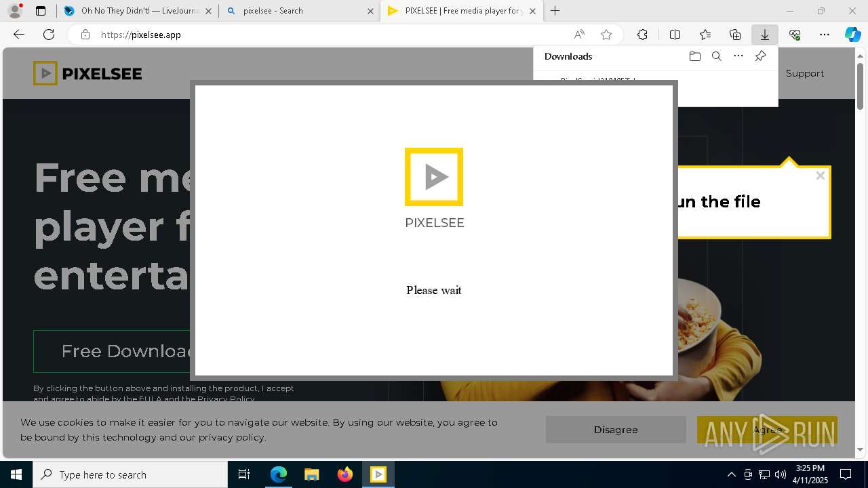Launch Firefox from the taskbar
The width and height of the screenshot is (868, 488).
point(345,474)
